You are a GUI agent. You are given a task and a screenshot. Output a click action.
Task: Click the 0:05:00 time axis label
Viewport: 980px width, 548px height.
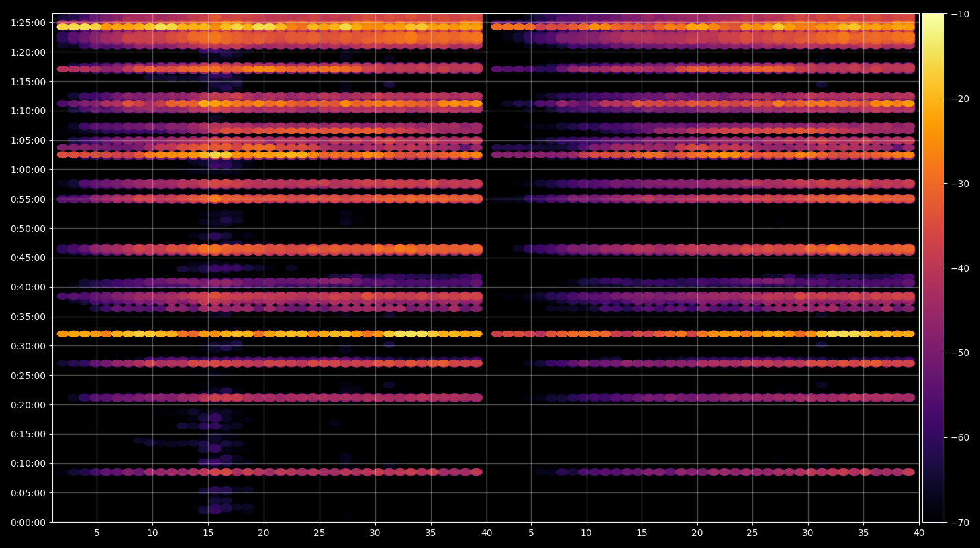pyautogui.click(x=28, y=493)
